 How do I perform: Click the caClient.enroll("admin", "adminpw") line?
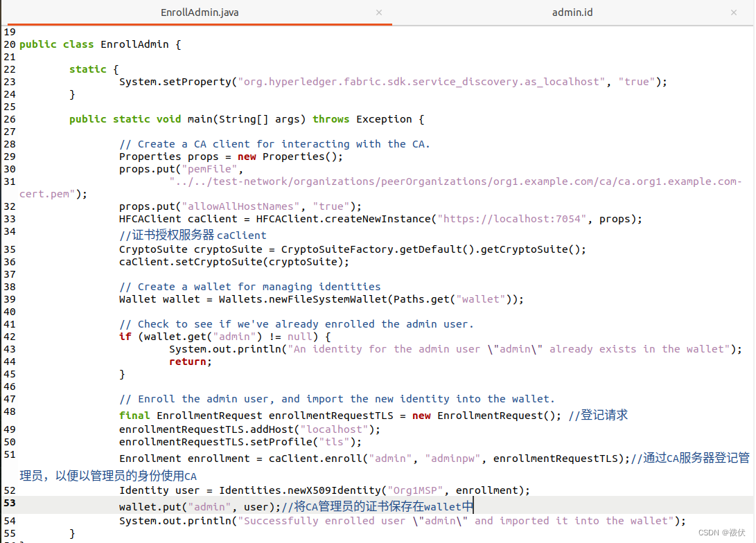[375, 459]
